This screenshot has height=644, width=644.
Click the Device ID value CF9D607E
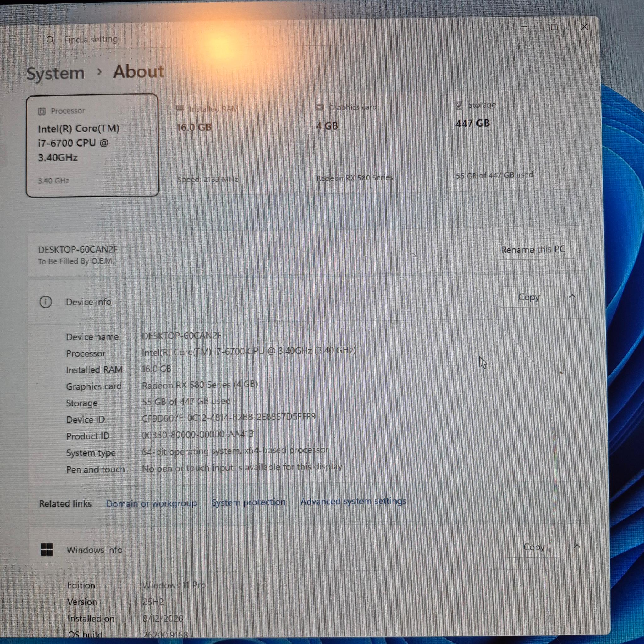(229, 417)
